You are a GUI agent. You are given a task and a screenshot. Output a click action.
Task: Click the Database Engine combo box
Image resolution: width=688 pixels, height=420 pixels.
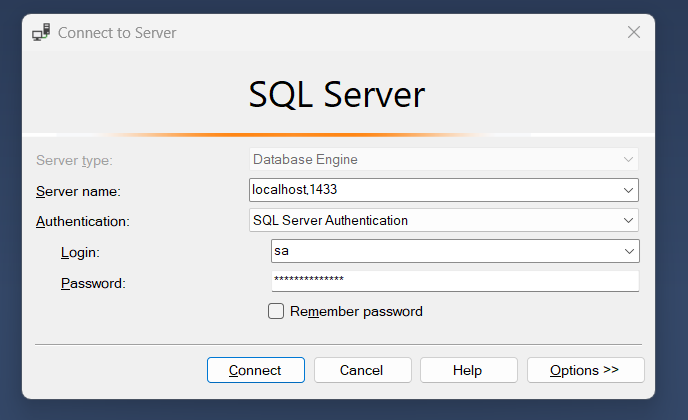pyautogui.click(x=444, y=159)
